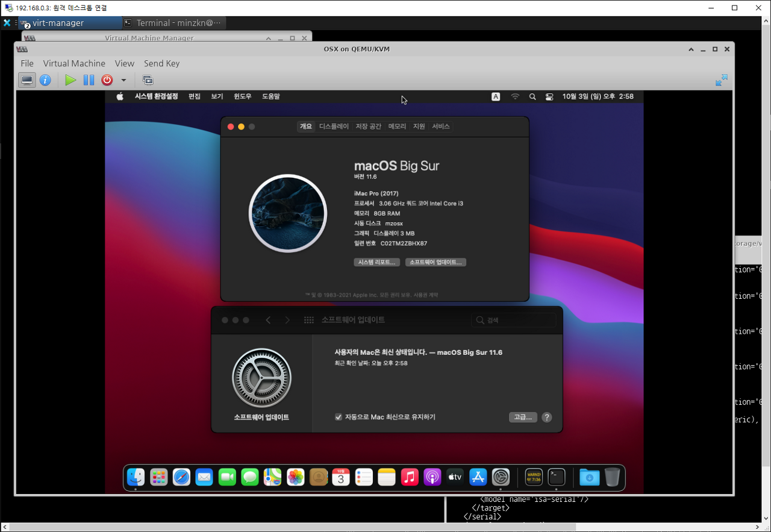This screenshot has width=771, height=532.
Task: Pause the virtual machine
Action: click(x=89, y=80)
